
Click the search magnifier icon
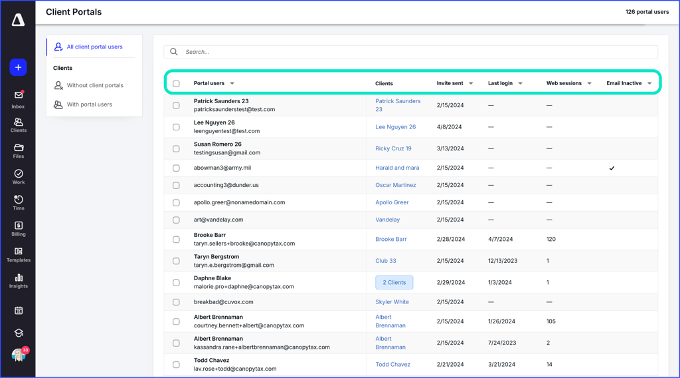[173, 52]
